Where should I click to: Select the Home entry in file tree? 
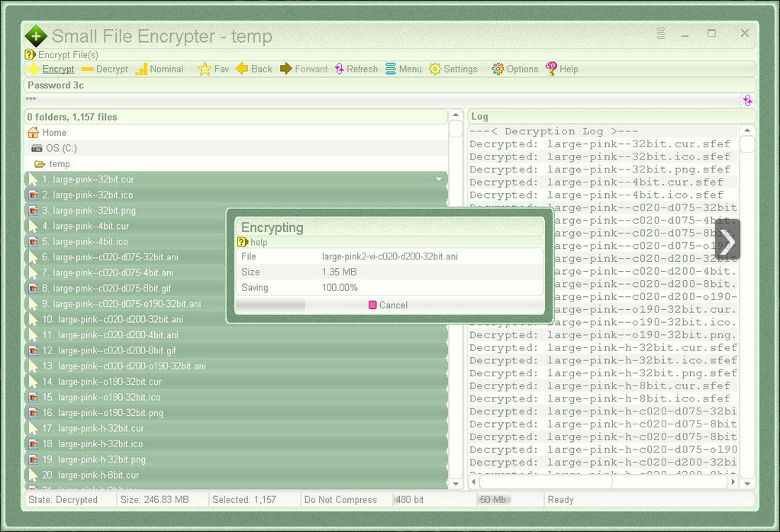tap(237, 133)
